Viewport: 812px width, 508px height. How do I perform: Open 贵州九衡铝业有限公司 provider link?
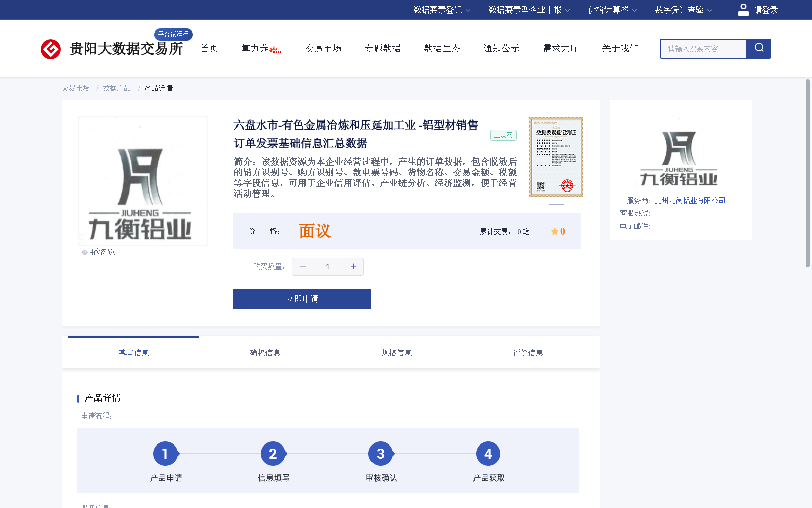tap(690, 201)
